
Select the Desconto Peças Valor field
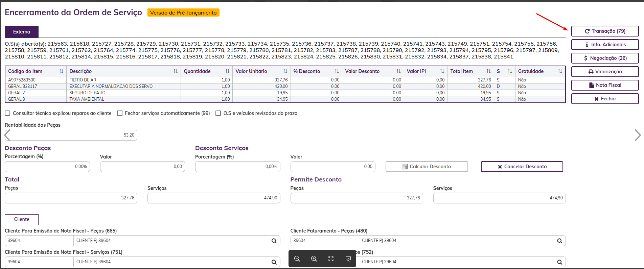142,167
